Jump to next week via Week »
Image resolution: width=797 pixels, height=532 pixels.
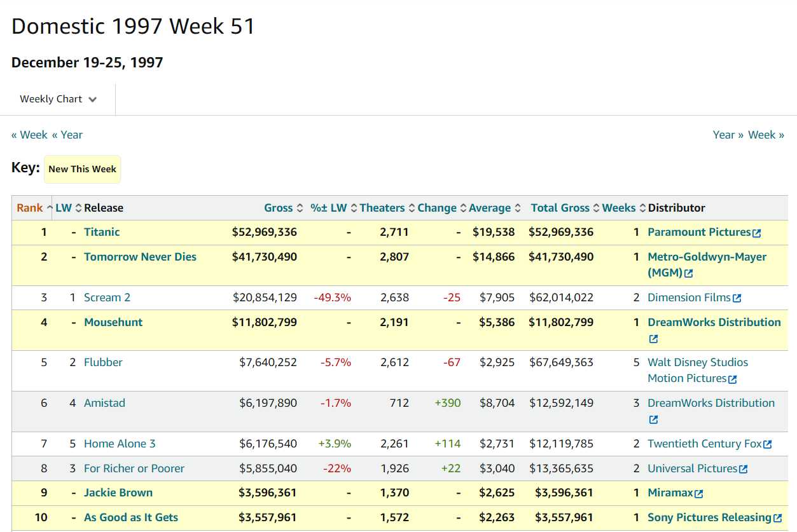point(766,135)
